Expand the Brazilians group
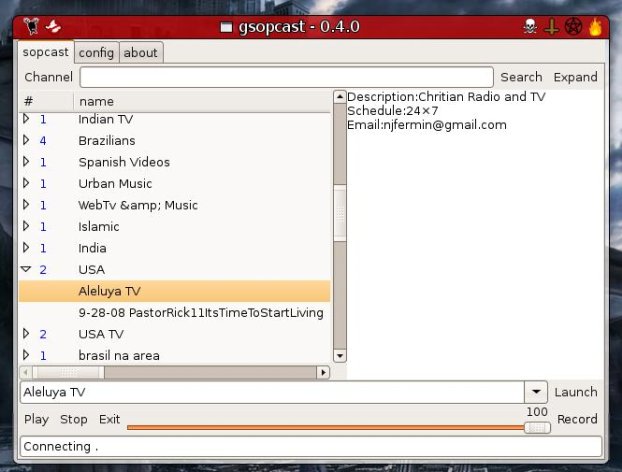 26,140
